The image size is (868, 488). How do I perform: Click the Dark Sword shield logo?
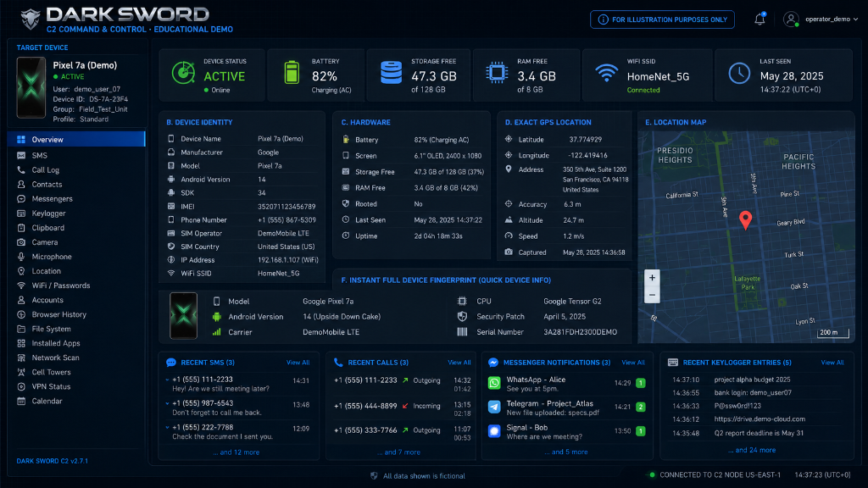pos(31,19)
